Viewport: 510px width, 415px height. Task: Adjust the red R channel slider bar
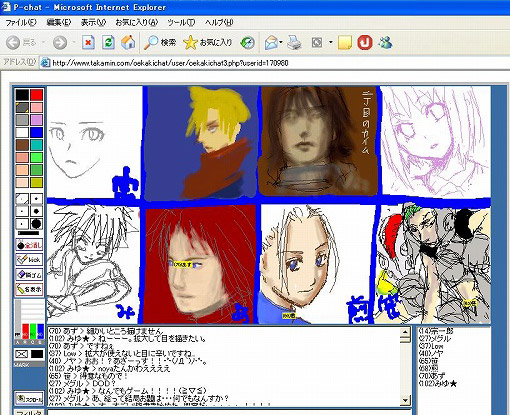tap(25, 331)
